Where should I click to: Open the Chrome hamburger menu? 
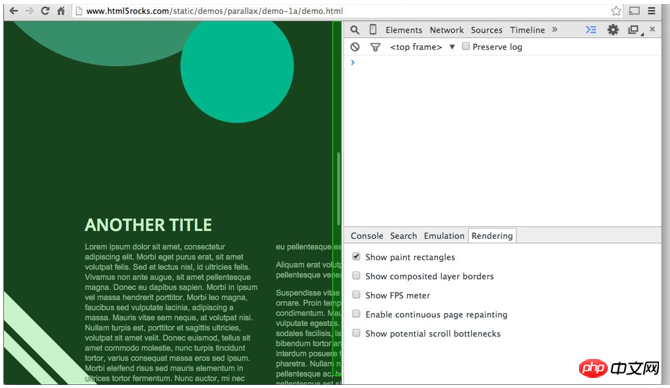click(651, 11)
